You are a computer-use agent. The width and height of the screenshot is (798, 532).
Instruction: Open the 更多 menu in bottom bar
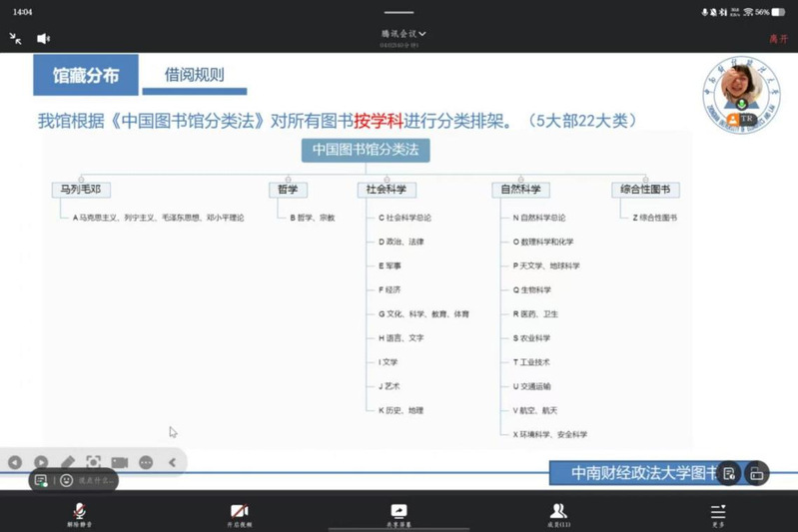click(x=718, y=514)
